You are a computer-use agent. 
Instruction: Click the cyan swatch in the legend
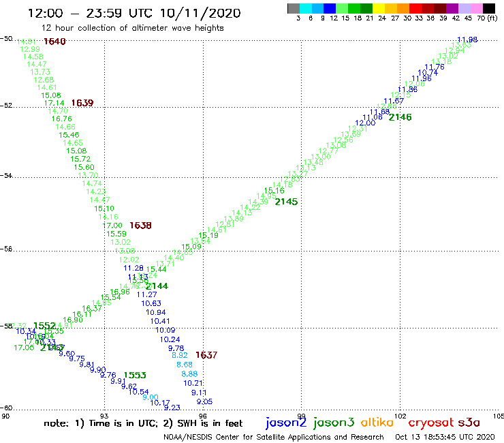tap(305, 8)
